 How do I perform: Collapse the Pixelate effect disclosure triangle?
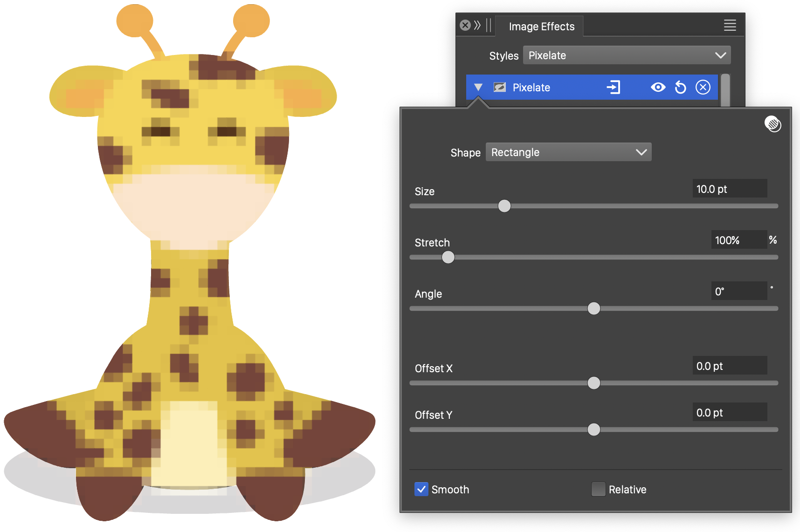478,88
